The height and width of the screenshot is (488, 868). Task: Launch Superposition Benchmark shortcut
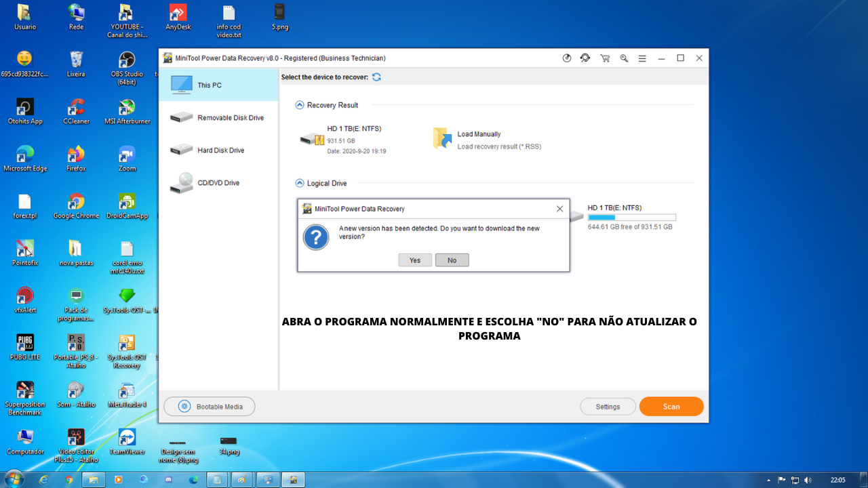pyautogui.click(x=25, y=398)
